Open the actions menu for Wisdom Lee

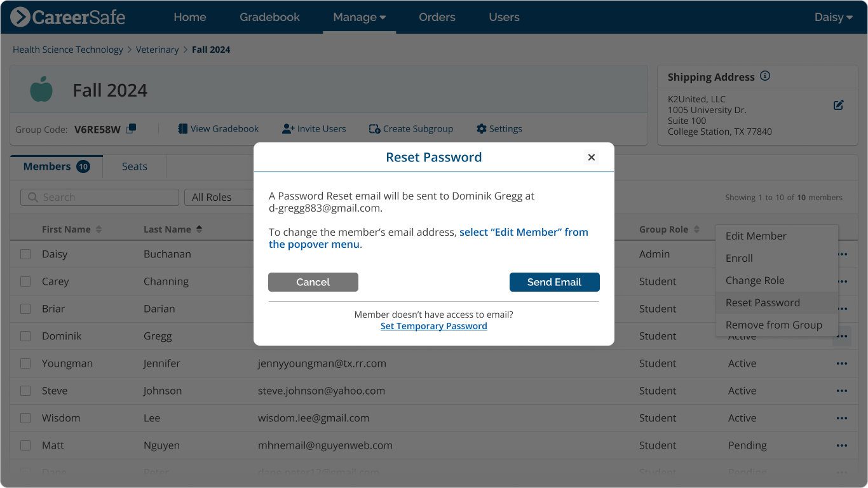(842, 418)
